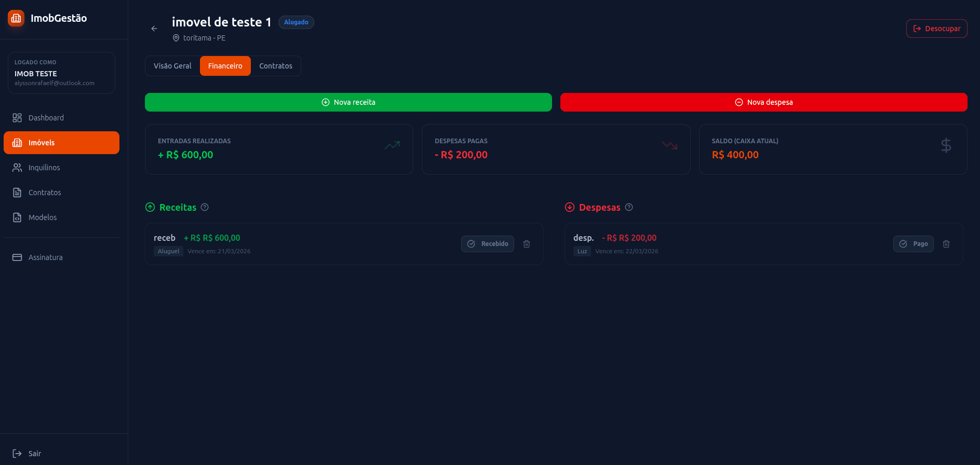This screenshot has width=980, height=465.
Task: Click the ImobGestão logo icon
Action: coord(16,18)
